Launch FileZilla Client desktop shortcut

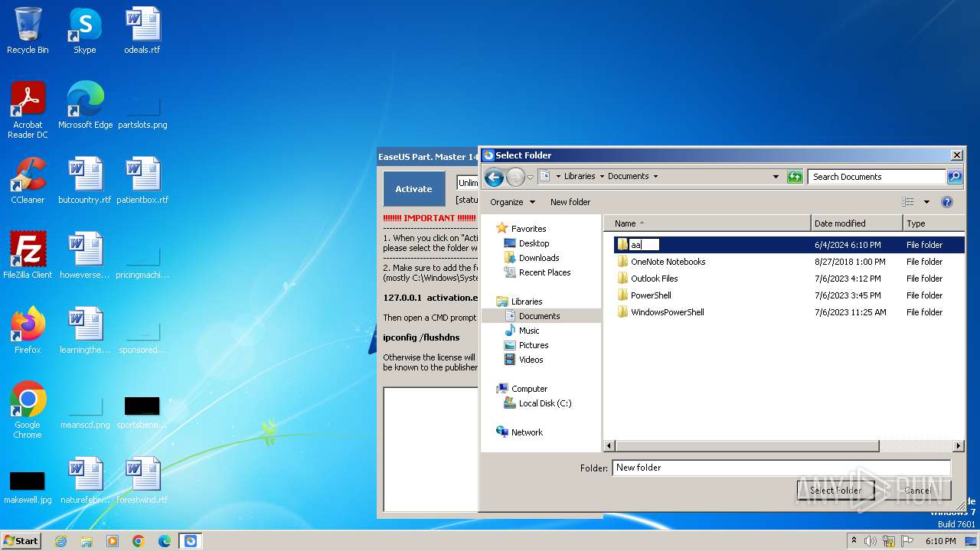28,255
